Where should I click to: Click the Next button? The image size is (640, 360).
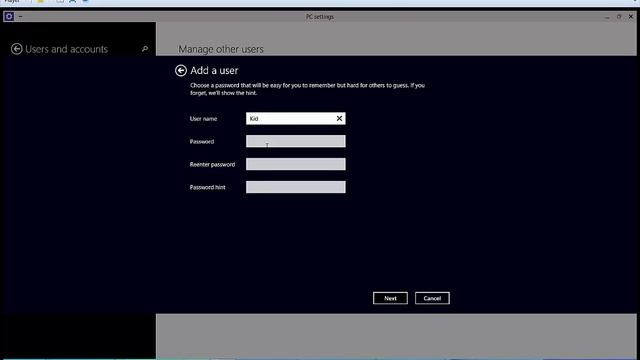390,298
